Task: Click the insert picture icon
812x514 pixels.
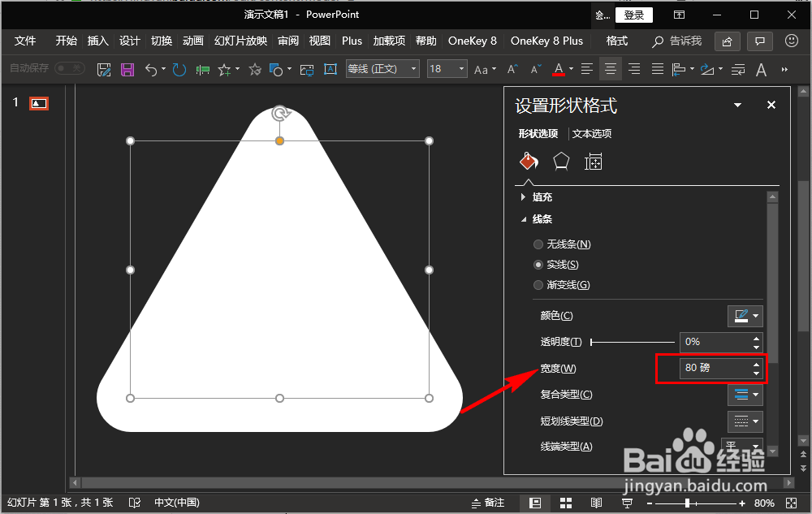Action: pyautogui.click(x=307, y=69)
